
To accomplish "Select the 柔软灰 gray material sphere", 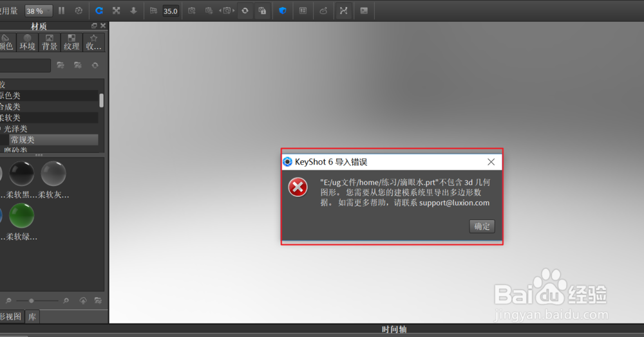I will pyautogui.click(x=53, y=174).
